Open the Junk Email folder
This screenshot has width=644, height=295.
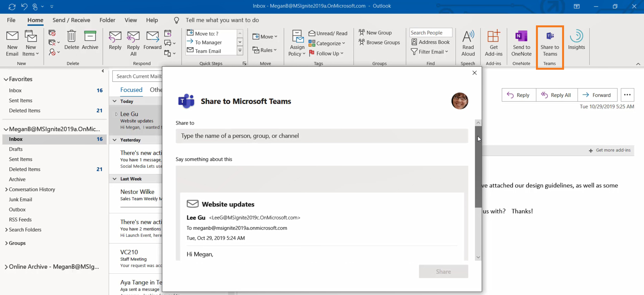21,200
